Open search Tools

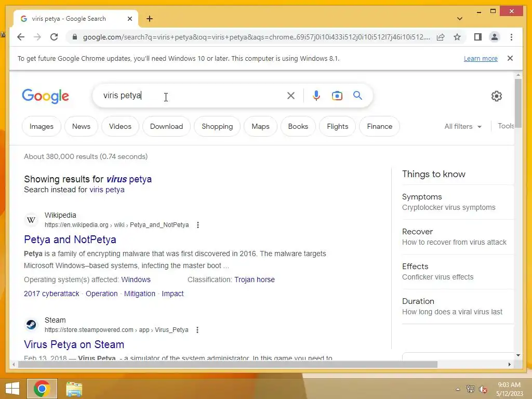click(506, 126)
